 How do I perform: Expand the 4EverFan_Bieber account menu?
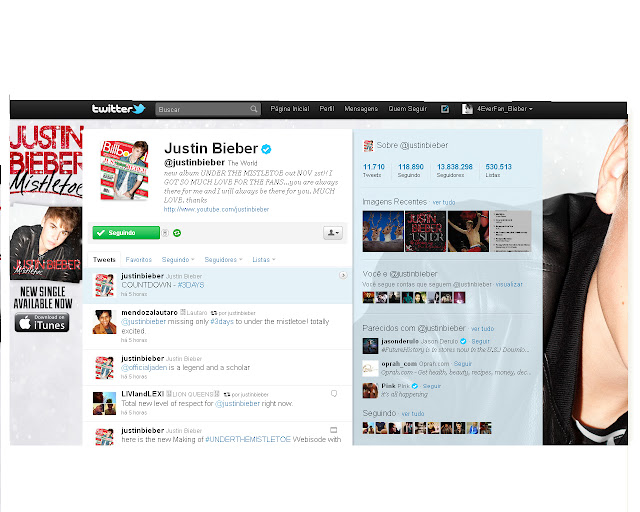tap(505, 109)
